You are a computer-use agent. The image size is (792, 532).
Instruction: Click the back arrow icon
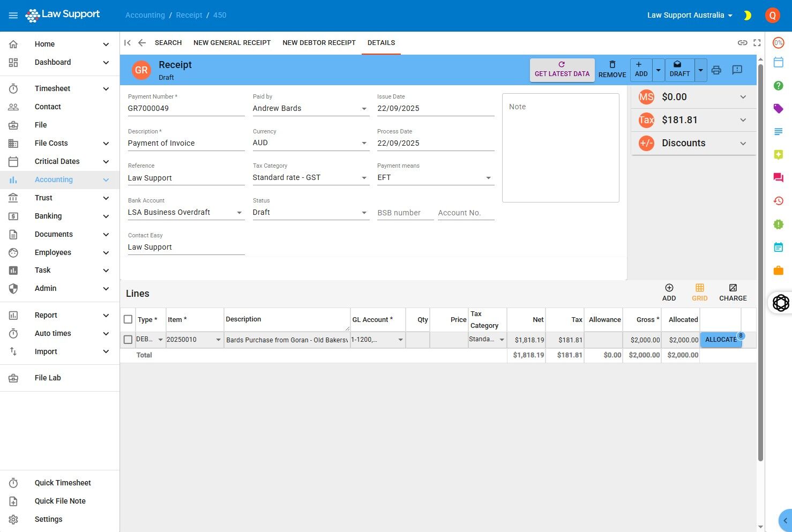142,43
